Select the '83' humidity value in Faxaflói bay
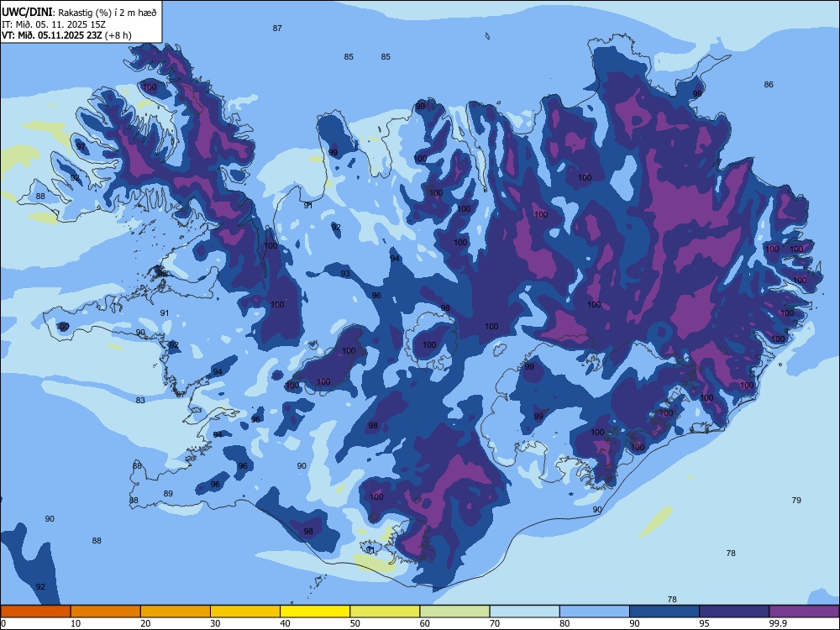Viewport: 840px width, 630px height. point(140,401)
